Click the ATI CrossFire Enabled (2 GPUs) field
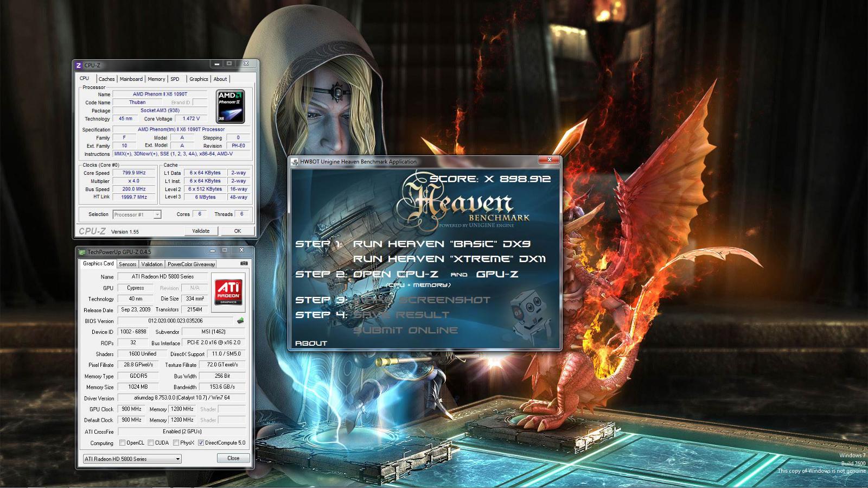The width and height of the screenshot is (868, 488). 181,432
